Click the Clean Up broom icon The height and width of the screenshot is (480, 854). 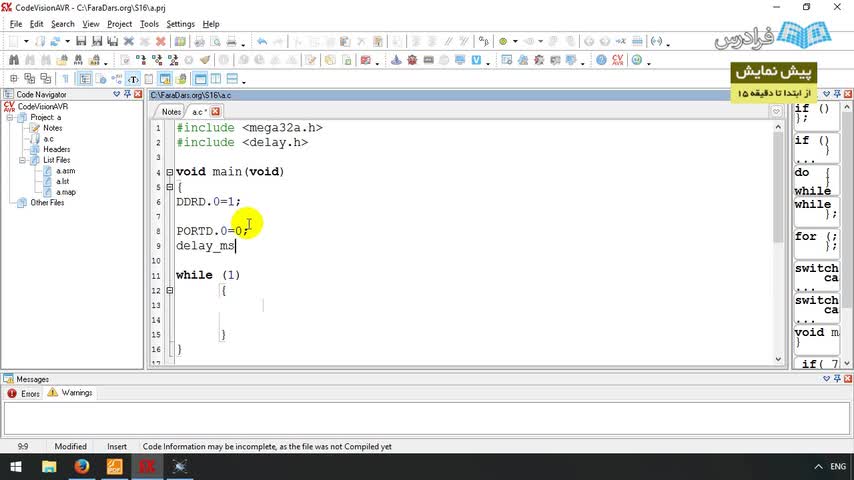[205, 60]
